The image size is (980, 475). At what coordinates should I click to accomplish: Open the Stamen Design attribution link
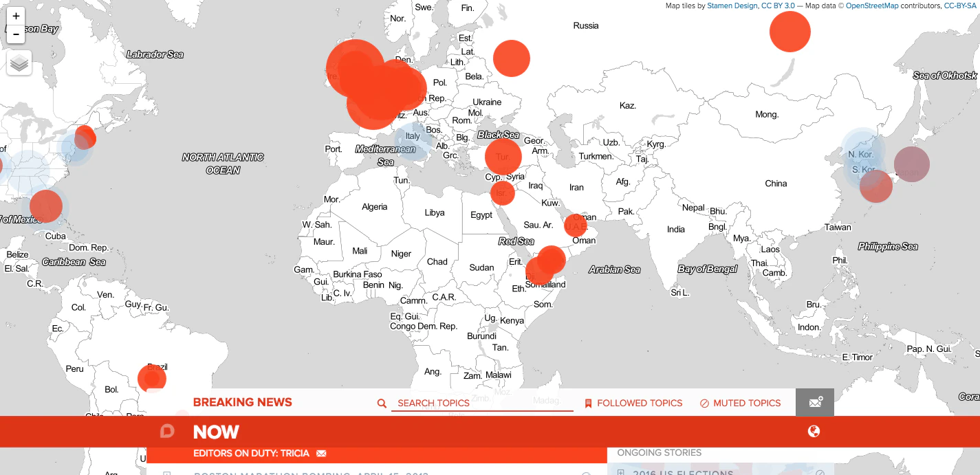[x=732, y=5]
